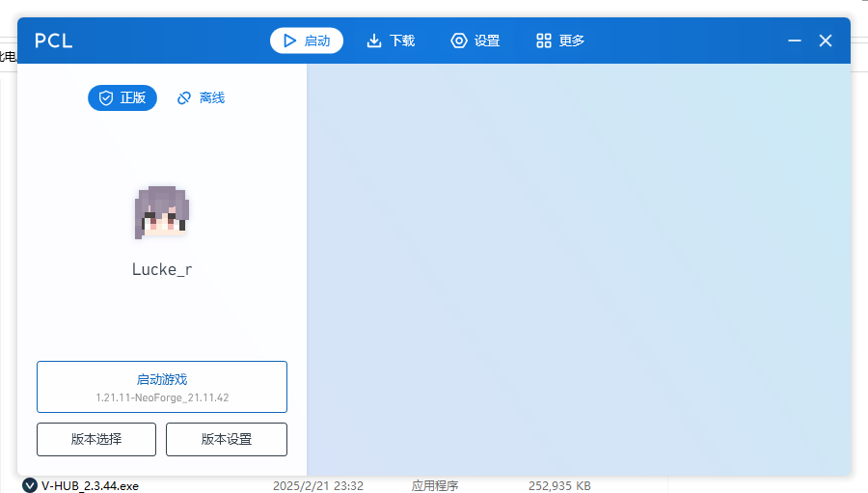This screenshot has height=493, width=868.
Task: Switch to the 下载 (Download) tab
Action: coord(391,41)
